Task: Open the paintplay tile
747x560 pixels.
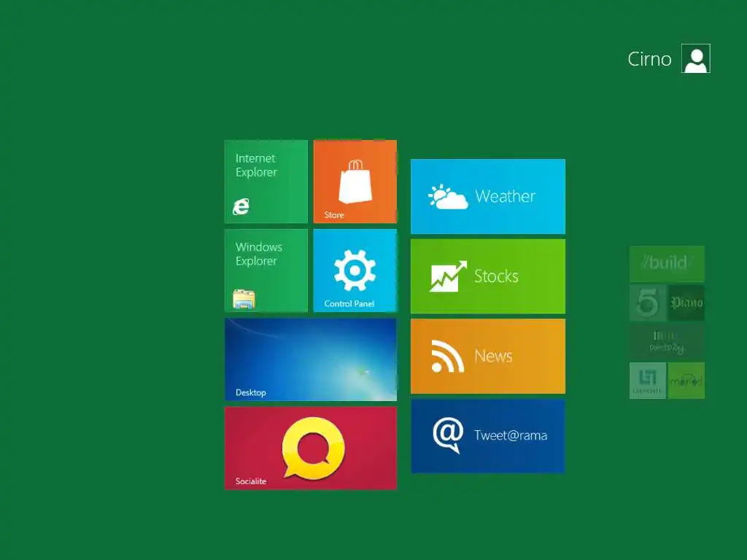Action: 667,342
